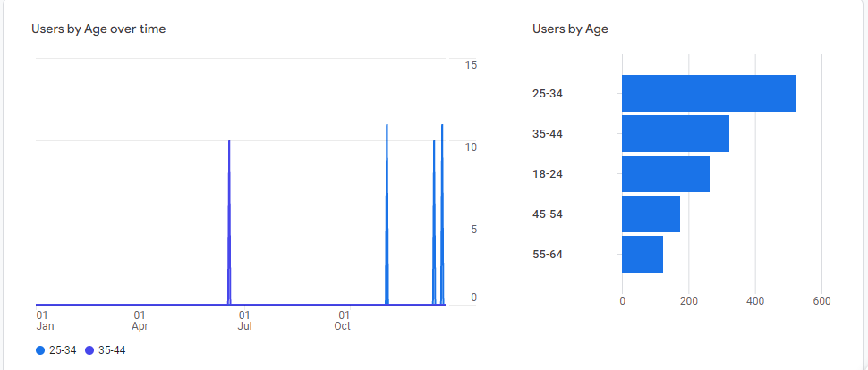Click the 01 Apr x-axis label
The height and width of the screenshot is (370, 868).
coord(140,321)
